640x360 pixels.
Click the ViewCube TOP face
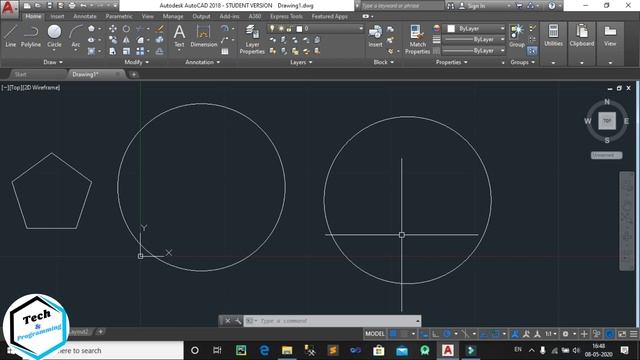click(607, 121)
